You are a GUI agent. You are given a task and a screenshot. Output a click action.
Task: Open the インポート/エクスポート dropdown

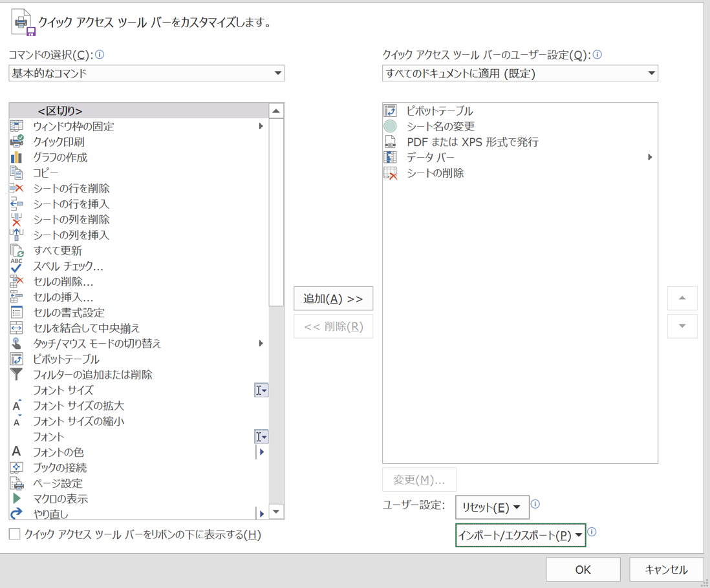pyautogui.click(x=521, y=535)
